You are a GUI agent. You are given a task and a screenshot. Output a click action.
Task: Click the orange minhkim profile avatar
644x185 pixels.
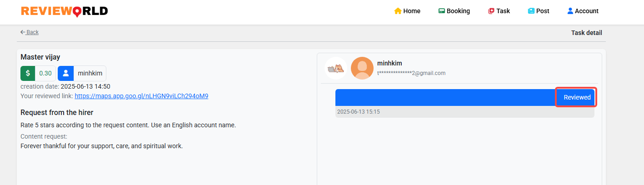(362, 68)
